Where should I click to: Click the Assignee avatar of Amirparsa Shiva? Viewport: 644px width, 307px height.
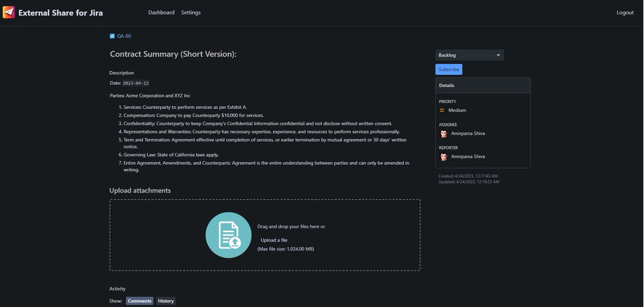[x=444, y=134]
